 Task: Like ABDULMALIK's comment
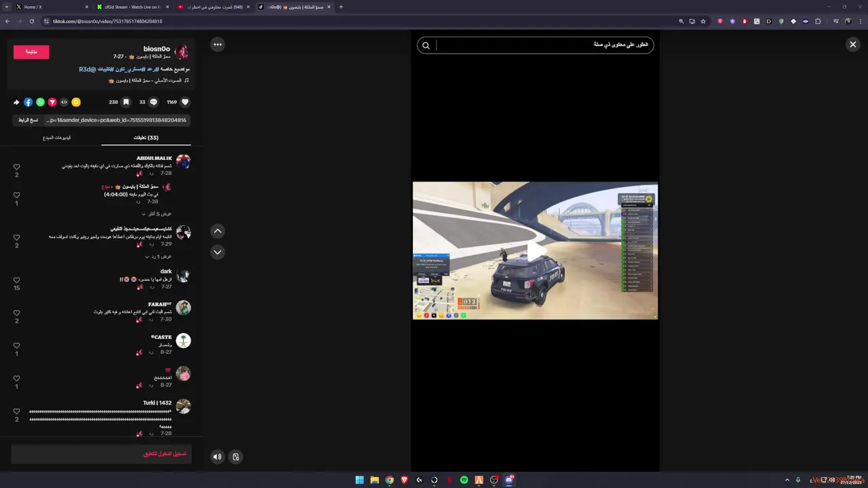[x=17, y=167]
